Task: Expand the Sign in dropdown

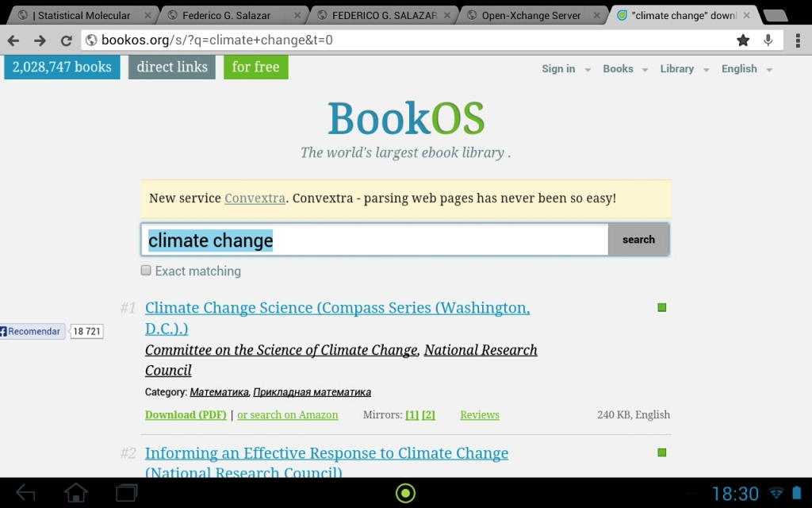Action: [565, 69]
